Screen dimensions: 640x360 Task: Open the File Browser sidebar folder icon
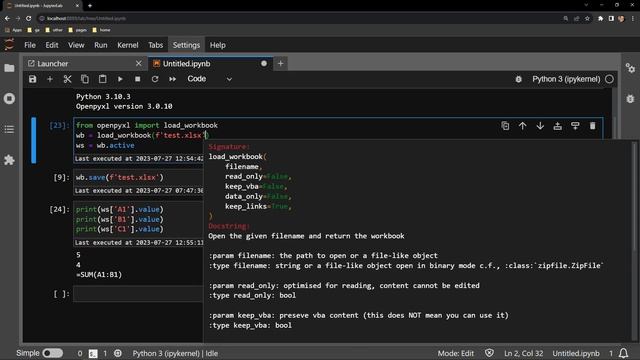[9, 68]
